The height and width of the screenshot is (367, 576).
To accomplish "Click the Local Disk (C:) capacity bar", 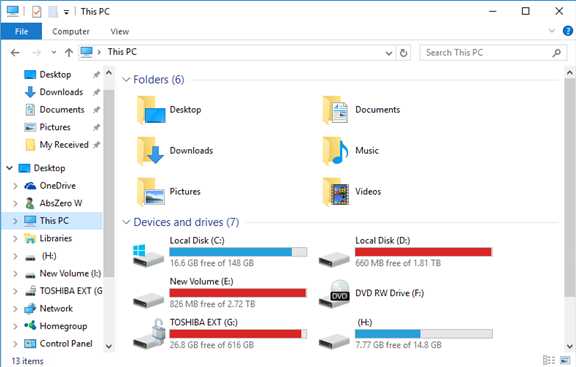I will tap(238, 252).
